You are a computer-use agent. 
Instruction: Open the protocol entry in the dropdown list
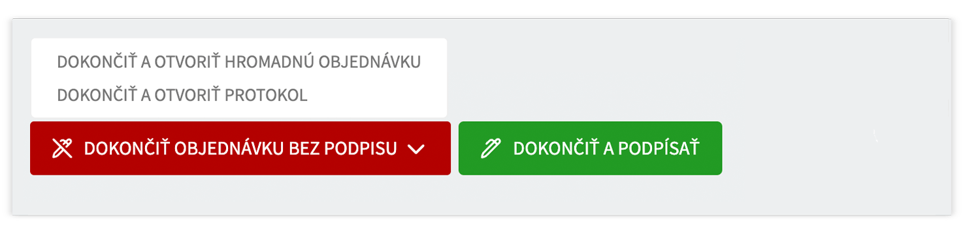coord(182,95)
